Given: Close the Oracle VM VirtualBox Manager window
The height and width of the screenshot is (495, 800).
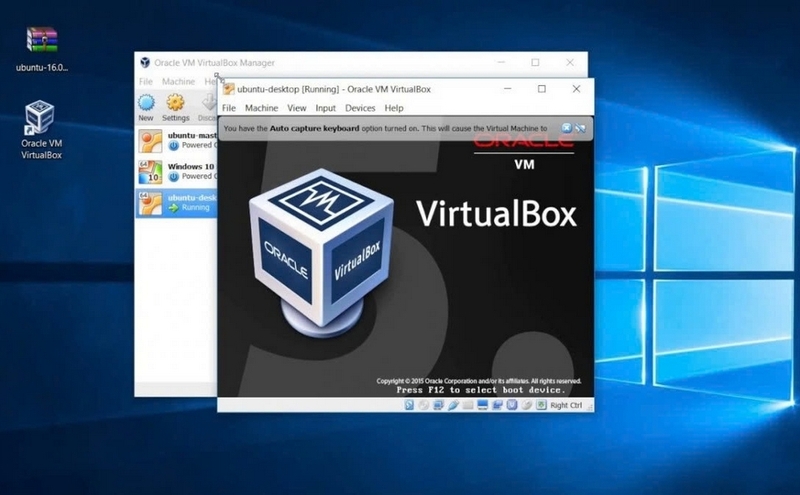Looking at the screenshot, I should tap(570, 62).
